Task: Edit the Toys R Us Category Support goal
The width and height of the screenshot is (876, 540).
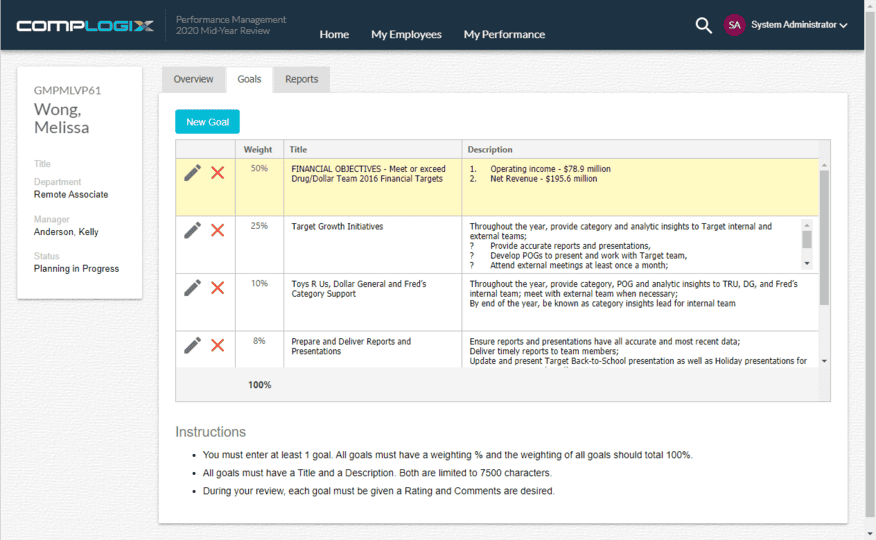Action: [192, 288]
